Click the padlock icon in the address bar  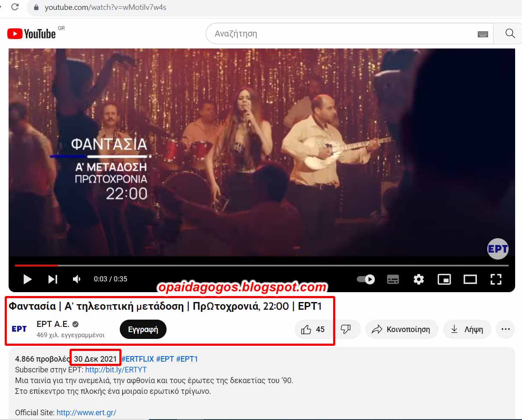point(36,7)
